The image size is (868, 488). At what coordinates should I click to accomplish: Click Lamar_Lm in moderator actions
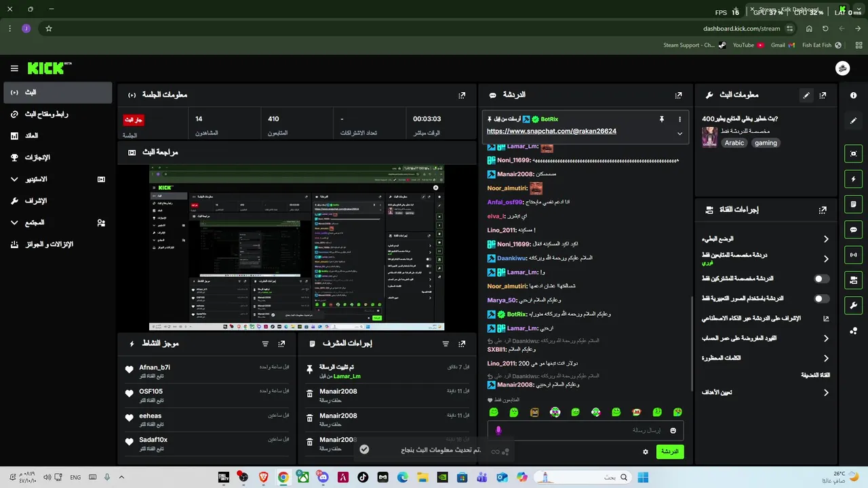pos(347,376)
